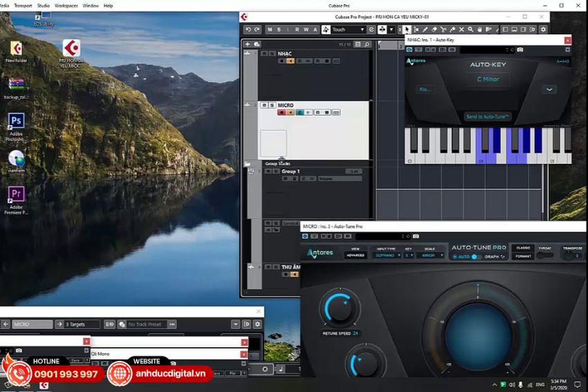Toggle Monitor on the MICRO track

click(x=291, y=113)
